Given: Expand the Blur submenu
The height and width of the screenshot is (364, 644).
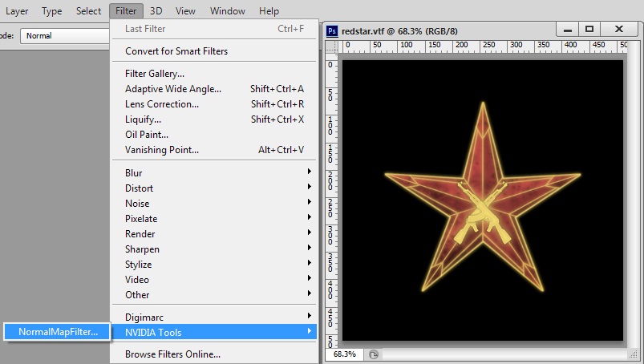Looking at the screenshot, I should click(x=214, y=172).
